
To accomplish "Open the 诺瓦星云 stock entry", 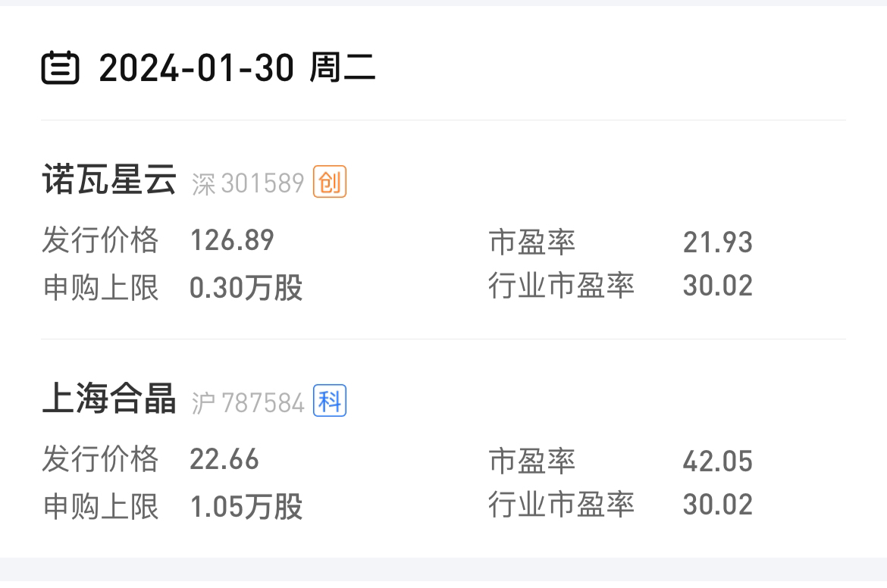I will (109, 182).
